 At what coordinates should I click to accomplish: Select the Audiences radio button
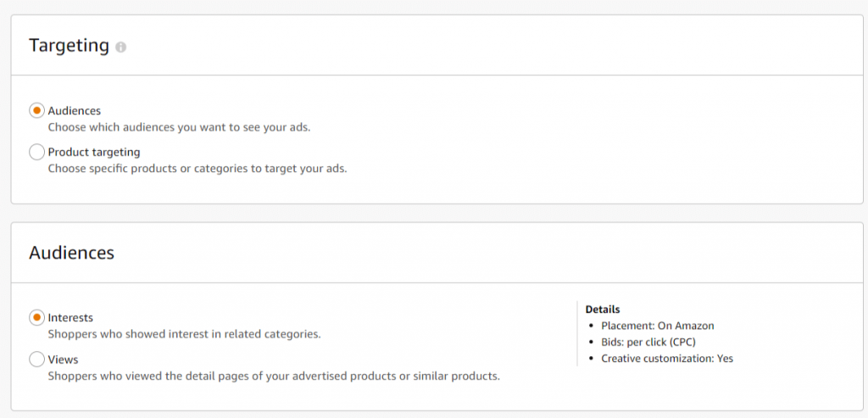[36, 111]
